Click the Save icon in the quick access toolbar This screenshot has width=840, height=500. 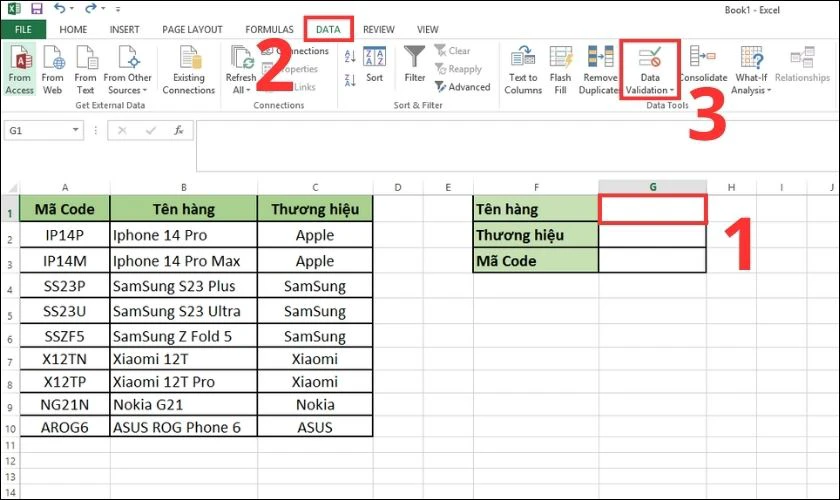pyautogui.click(x=36, y=9)
